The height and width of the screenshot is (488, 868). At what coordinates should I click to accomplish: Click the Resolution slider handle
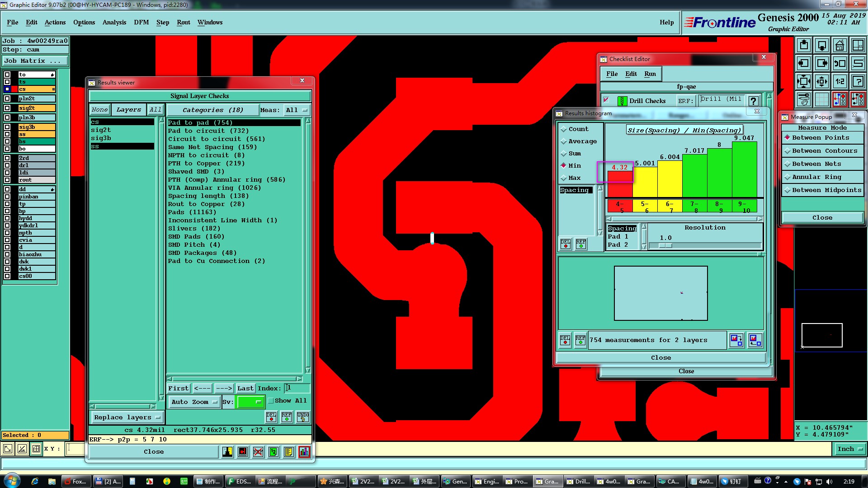pos(665,246)
